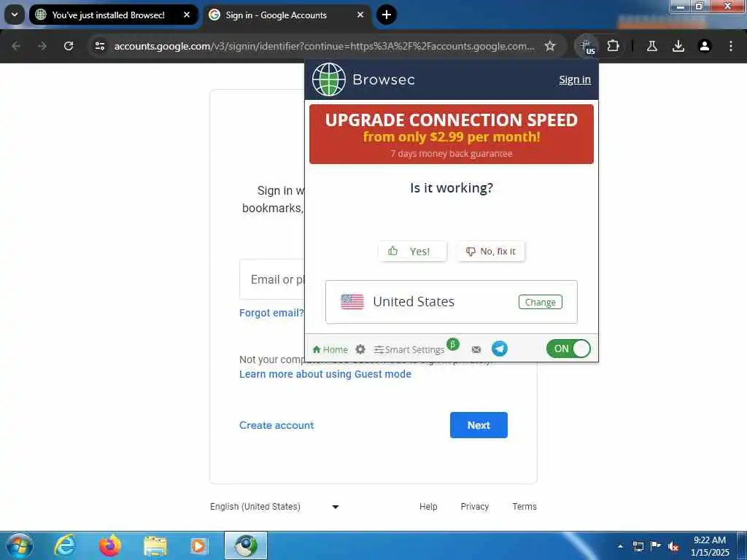Launch Firefox from taskbar
This screenshot has width=747, height=560.
pos(109,545)
